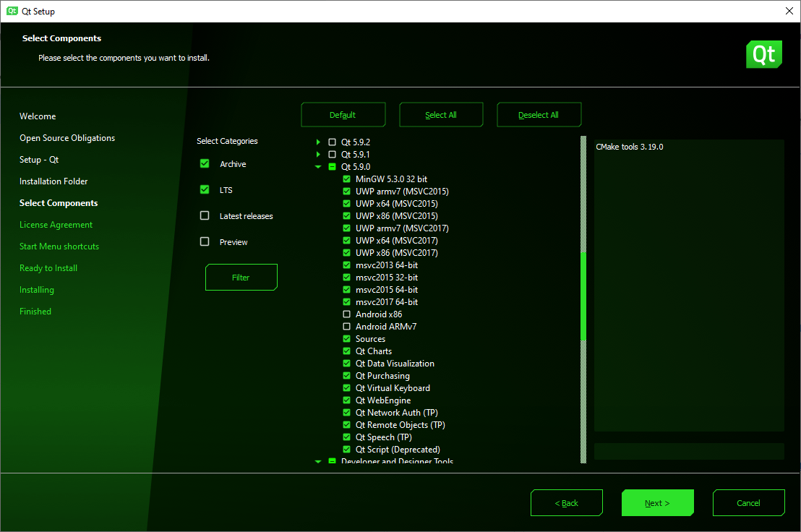Uncheck Qt Virtual Keyboard component

pos(346,387)
